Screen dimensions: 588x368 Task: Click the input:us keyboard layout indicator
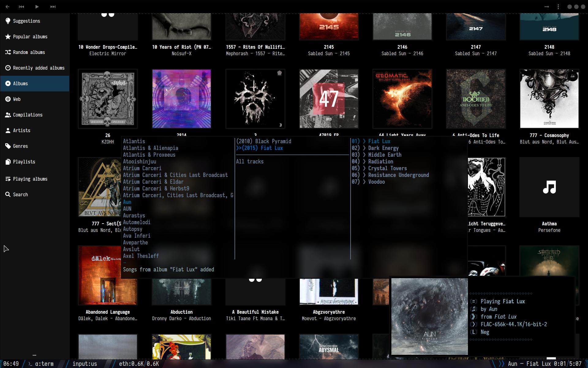[x=85, y=364]
